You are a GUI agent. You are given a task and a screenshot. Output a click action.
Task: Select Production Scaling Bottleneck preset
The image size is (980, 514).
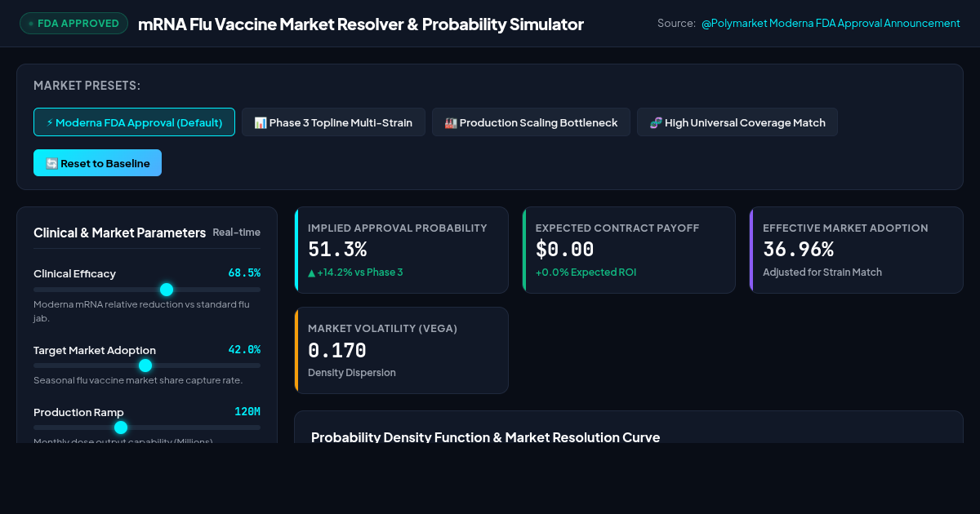pyautogui.click(x=531, y=122)
